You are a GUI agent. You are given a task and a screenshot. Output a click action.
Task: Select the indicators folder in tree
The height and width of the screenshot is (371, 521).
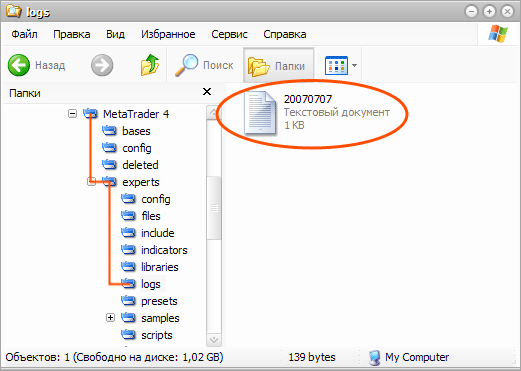point(164,250)
